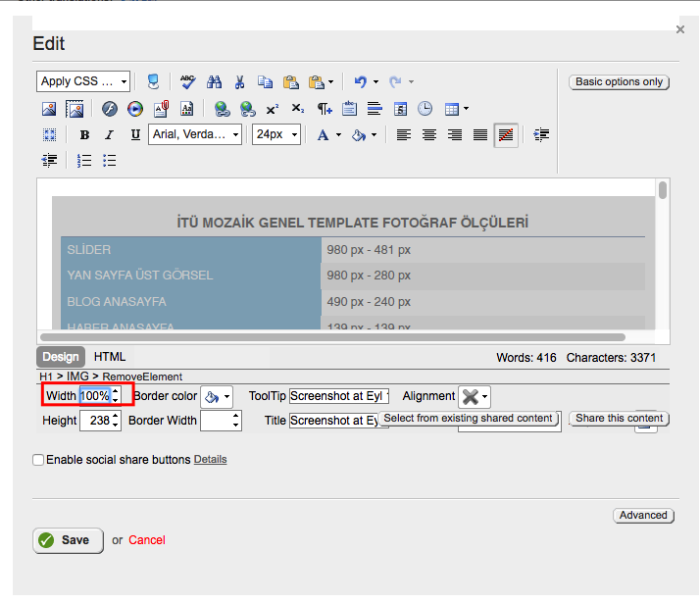The width and height of the screenshot is (700, 603).
Task: Select IMG in the element path
Action: (77, 377)
